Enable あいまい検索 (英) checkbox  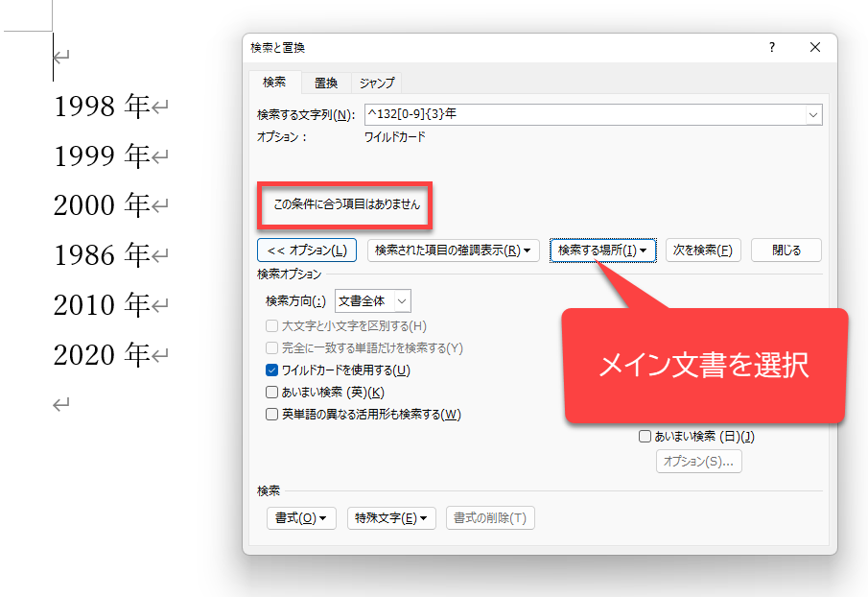[272, 393]
